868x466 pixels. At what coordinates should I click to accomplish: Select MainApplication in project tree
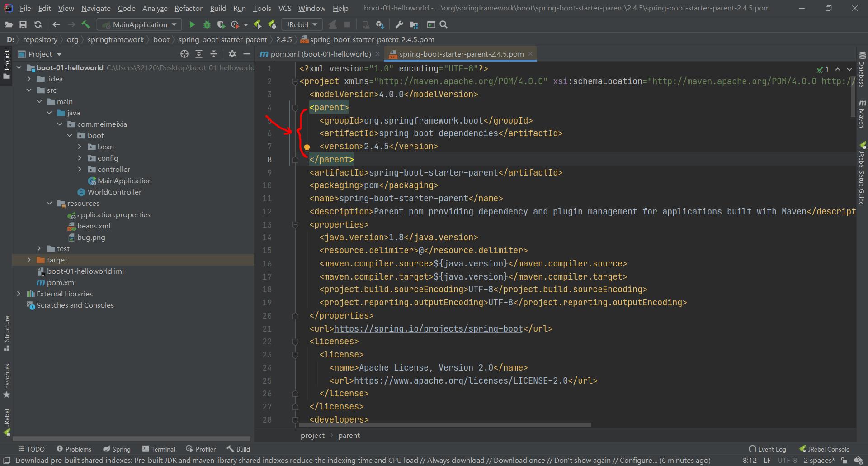[x=124, y=181]
